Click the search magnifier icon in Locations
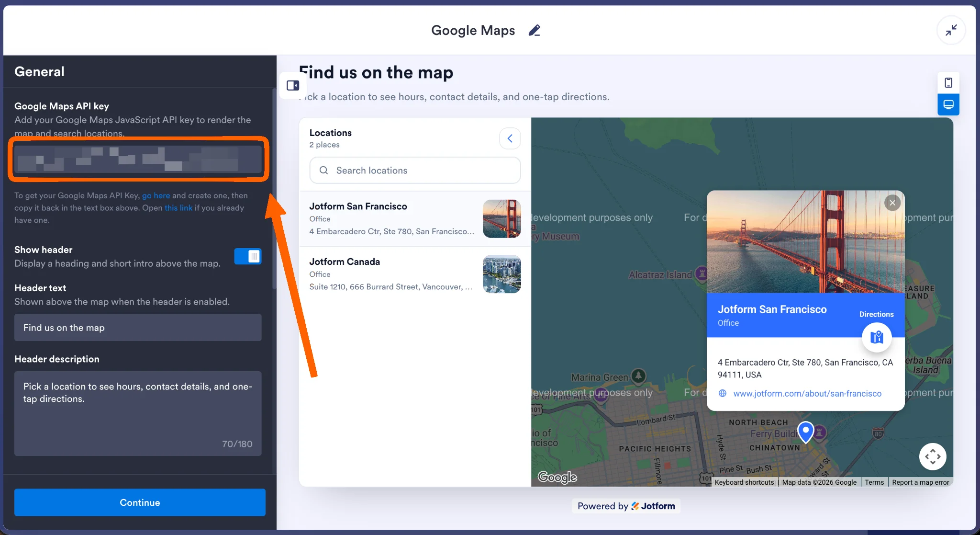 [324, 171]
